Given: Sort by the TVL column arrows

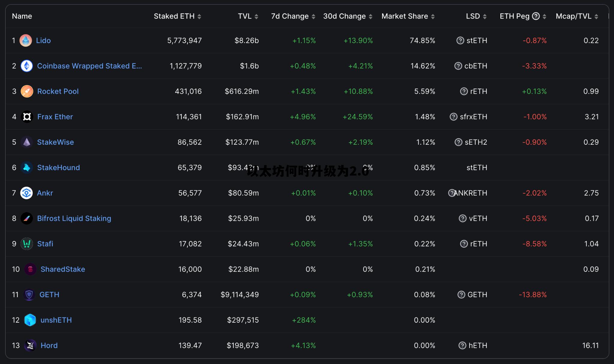Looking at the screenshot, I should tap(256, 16).
